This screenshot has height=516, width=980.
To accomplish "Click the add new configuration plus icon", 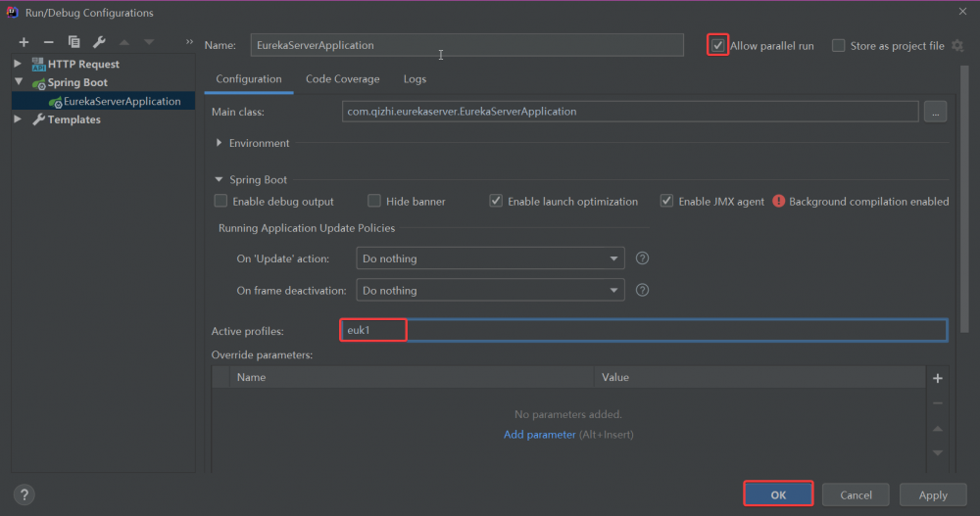I will click(x=24, y=42).
